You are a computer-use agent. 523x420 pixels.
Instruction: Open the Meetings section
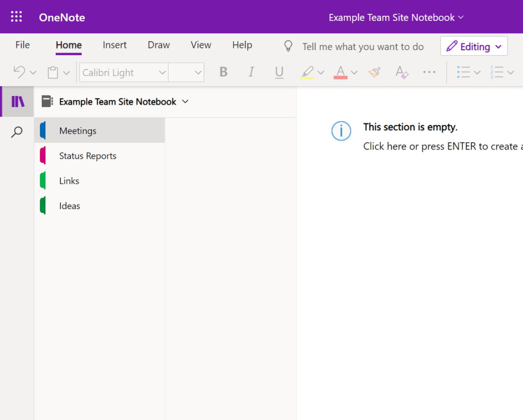[x=100, y=130]
